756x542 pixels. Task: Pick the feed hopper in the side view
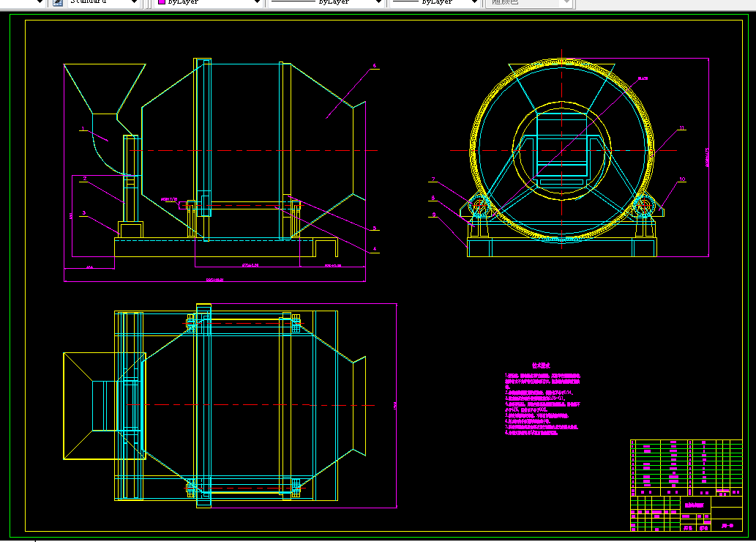pyautogui.click(x=105, y=89)
